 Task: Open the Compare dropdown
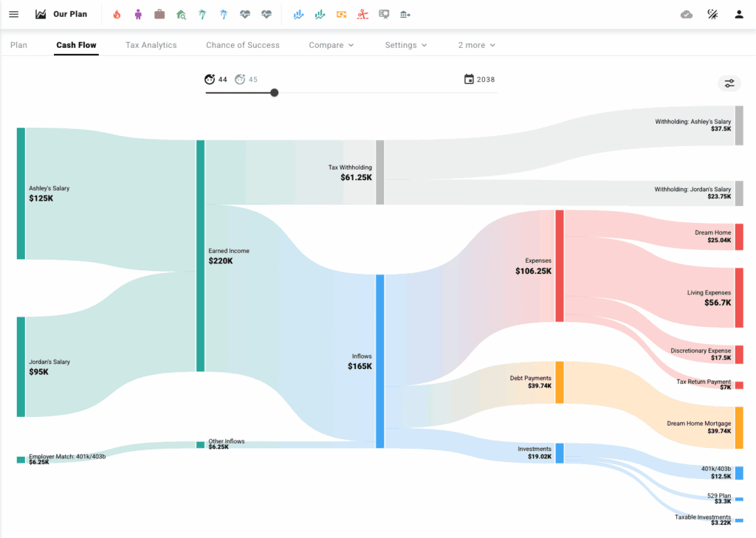331,45
